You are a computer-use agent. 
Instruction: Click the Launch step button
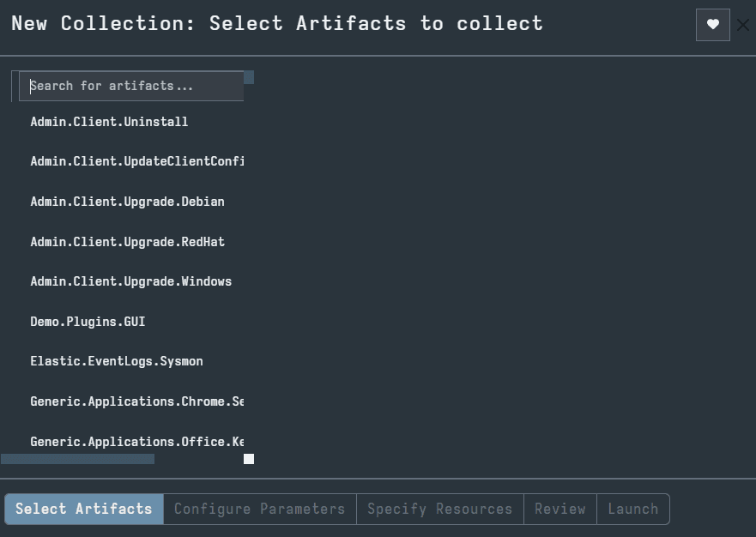click(632, 509)
